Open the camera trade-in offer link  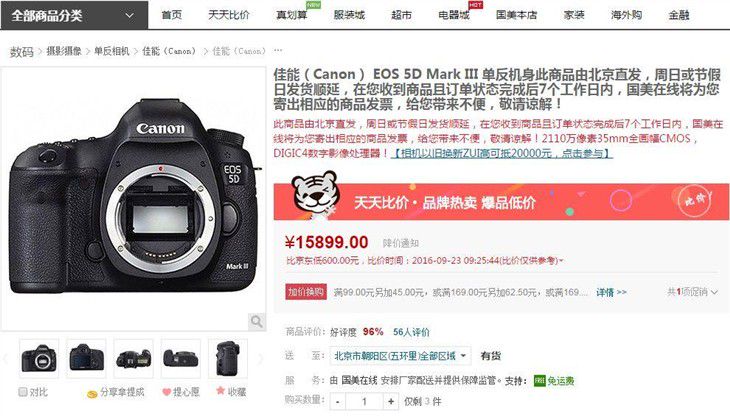501,153
